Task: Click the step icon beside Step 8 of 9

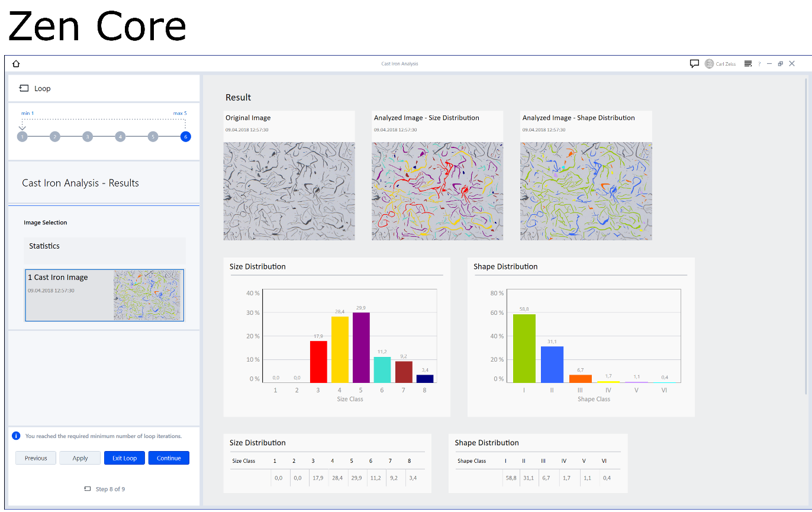Action: (88, 489)
